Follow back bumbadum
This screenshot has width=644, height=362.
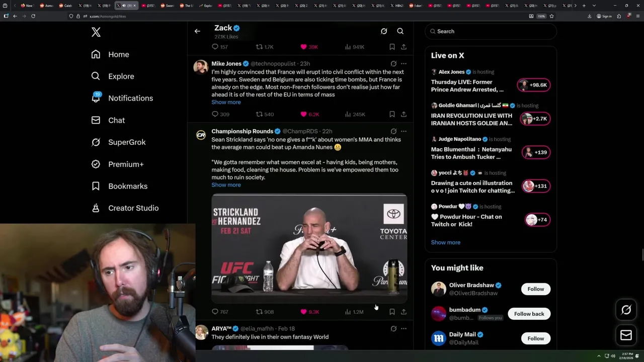click(x=529, y=314)
